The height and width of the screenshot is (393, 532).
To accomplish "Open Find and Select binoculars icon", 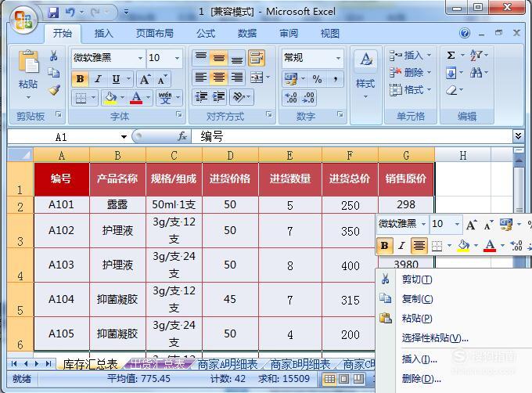I will [476, 72].
